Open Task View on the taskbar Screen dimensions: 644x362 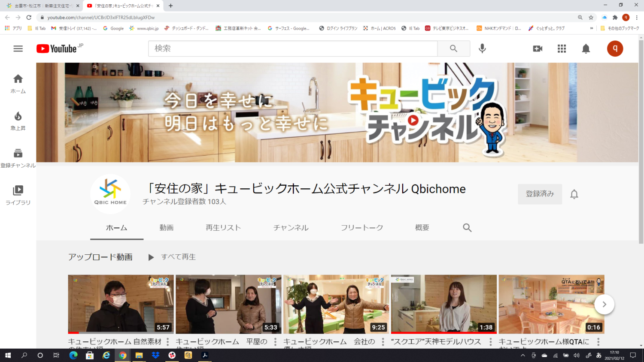[56, 355]
